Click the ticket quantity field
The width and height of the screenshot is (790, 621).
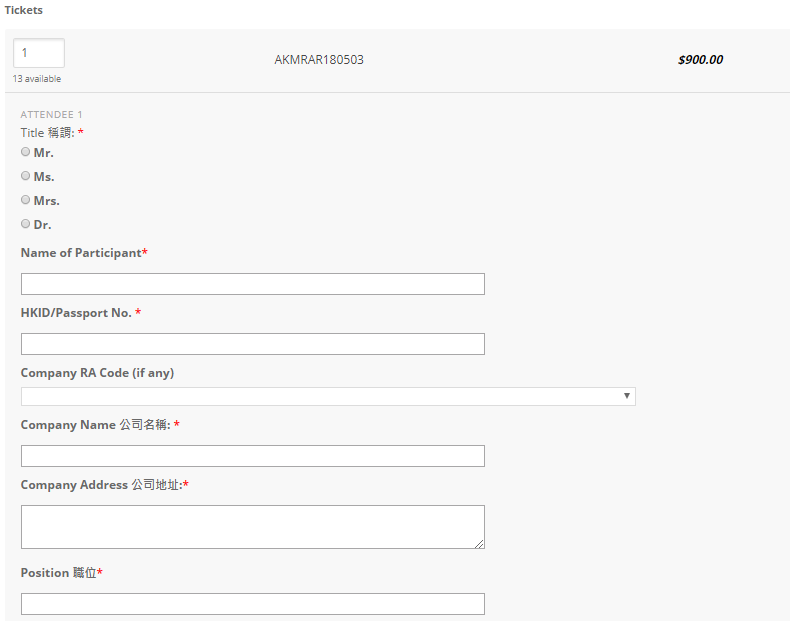[39, 53]
